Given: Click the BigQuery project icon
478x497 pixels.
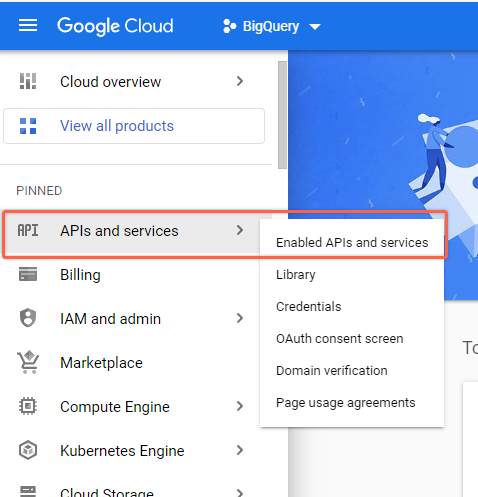Looking at the screenshot, I should [x=229, y=26].
